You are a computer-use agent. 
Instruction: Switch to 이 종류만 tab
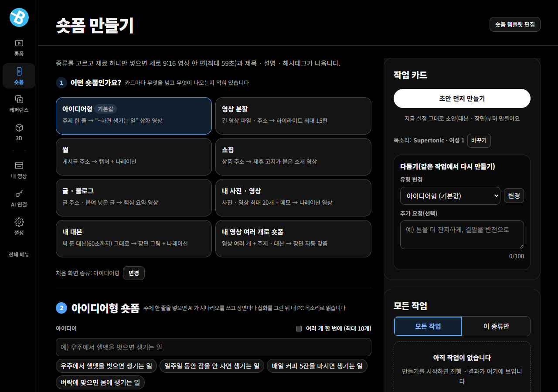(x=496, y=326)
